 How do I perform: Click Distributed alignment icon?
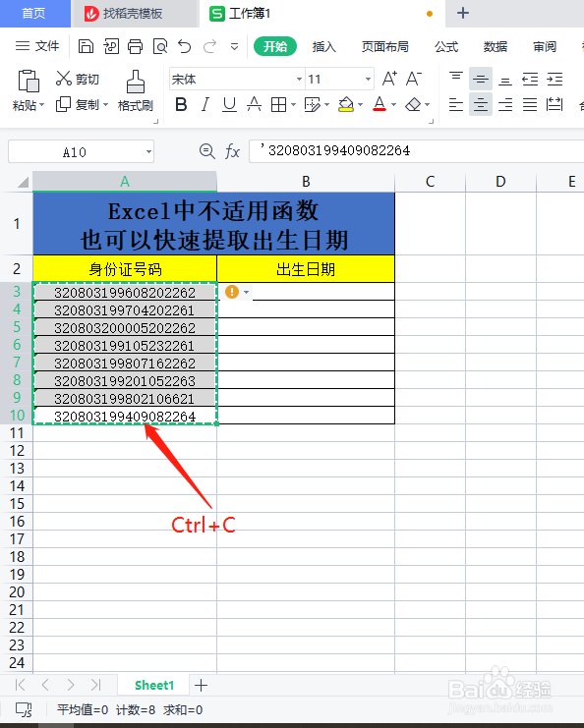coord(555,105)
